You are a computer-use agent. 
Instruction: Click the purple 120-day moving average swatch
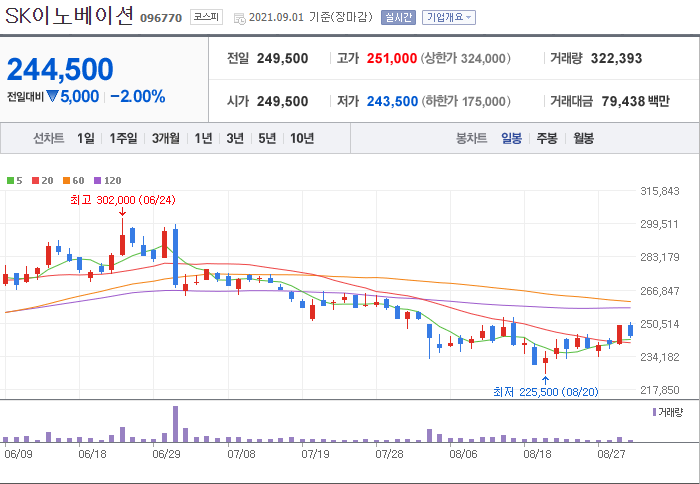pyautogui.click(x=98, y=180)
